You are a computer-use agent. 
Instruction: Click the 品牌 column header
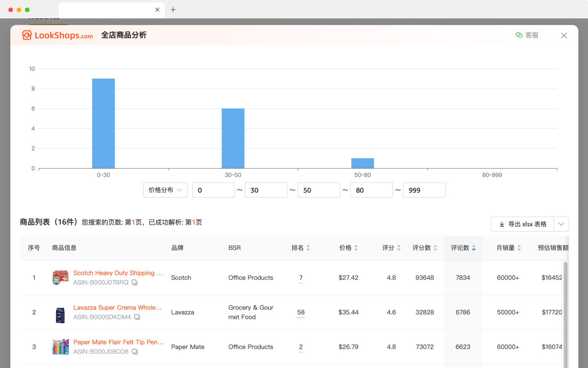tap(177, 248)
